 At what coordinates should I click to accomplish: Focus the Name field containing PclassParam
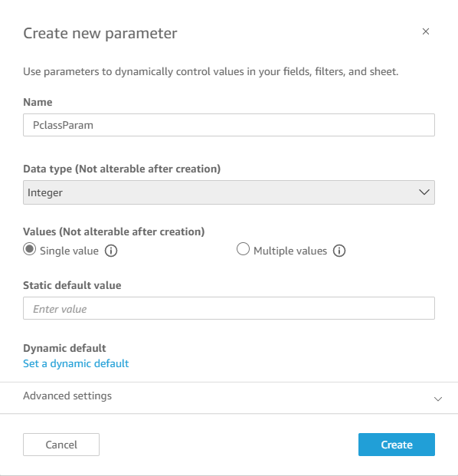pos(229,125)
